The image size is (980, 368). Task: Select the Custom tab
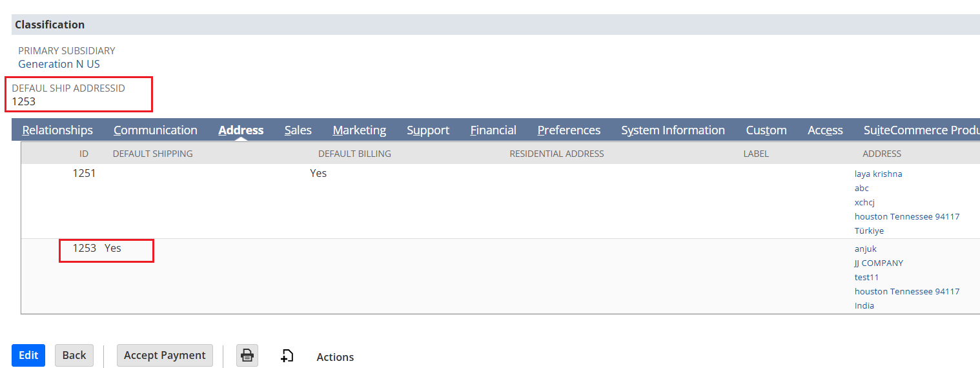click(x=766, y=130)
